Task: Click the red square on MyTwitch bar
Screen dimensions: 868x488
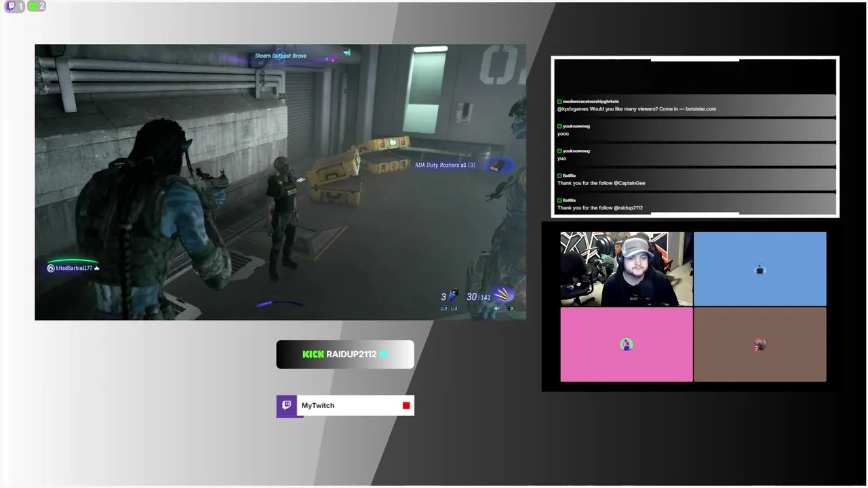Action: pyautogui.click(x=406, y=405)
